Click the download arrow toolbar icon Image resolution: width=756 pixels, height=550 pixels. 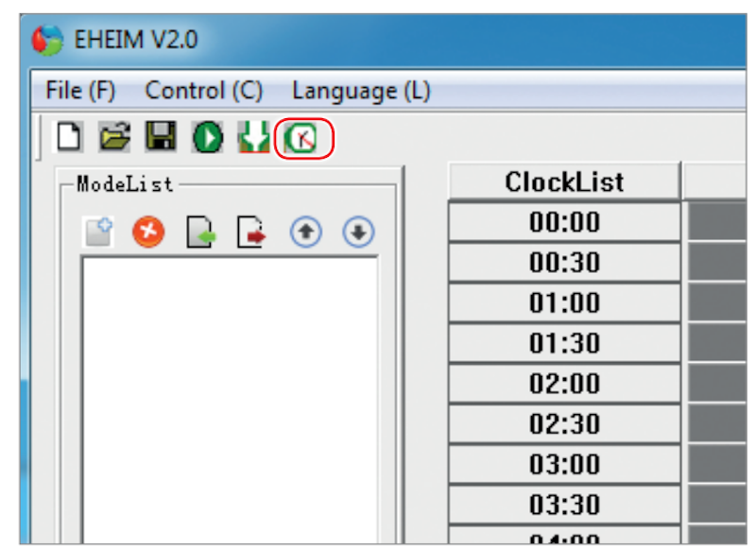point(253,137)
